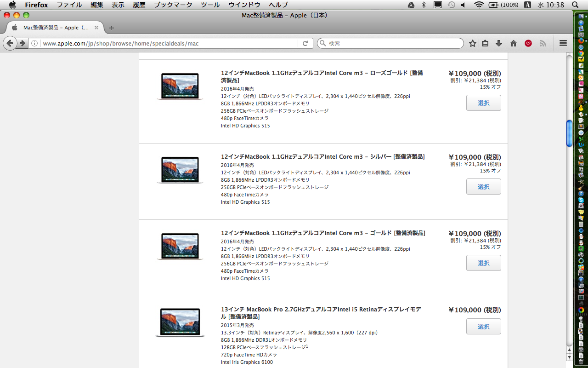Open Spotlight search magnifier
The image size is (588, 368).
pyautogui.click(x=575, y=5)
